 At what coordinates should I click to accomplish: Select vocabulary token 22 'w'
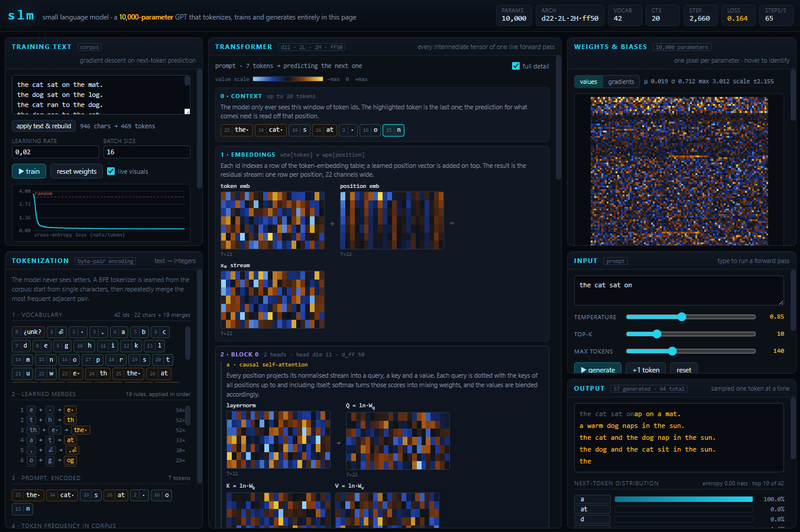[46, 373]
